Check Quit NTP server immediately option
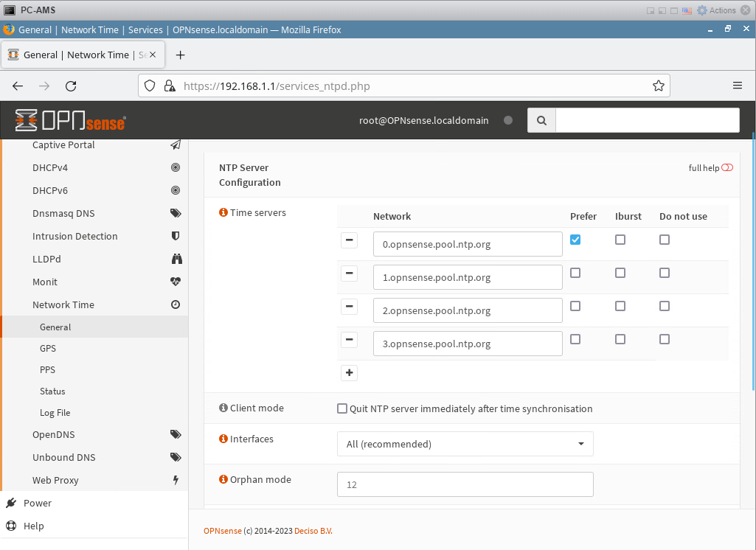Image resolution: width=756 pixels, height=550 pixels. coord(342,408)
